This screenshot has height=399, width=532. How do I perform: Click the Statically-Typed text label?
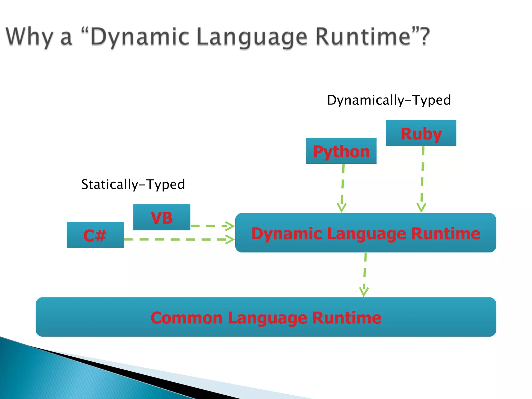(x=133, y=184)
